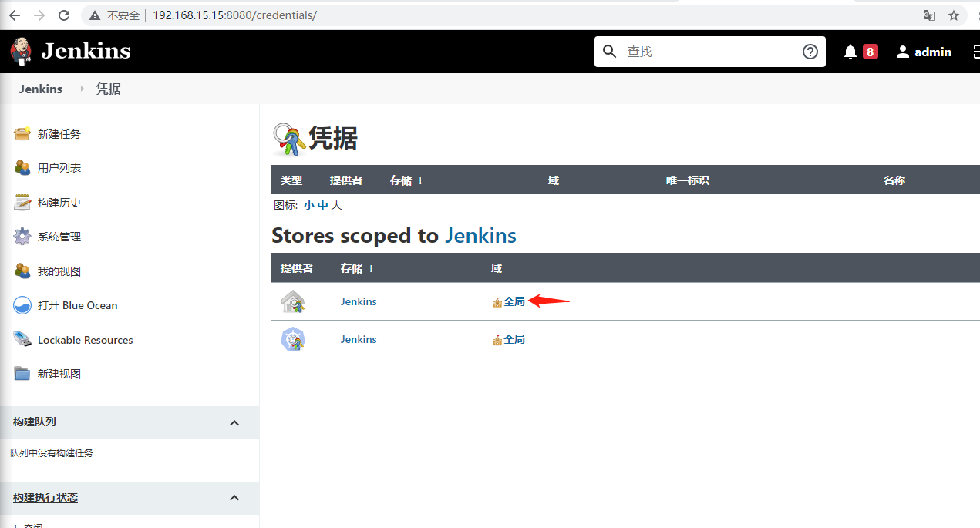Click the Lockable Resources drive icon

coord(22,339)
